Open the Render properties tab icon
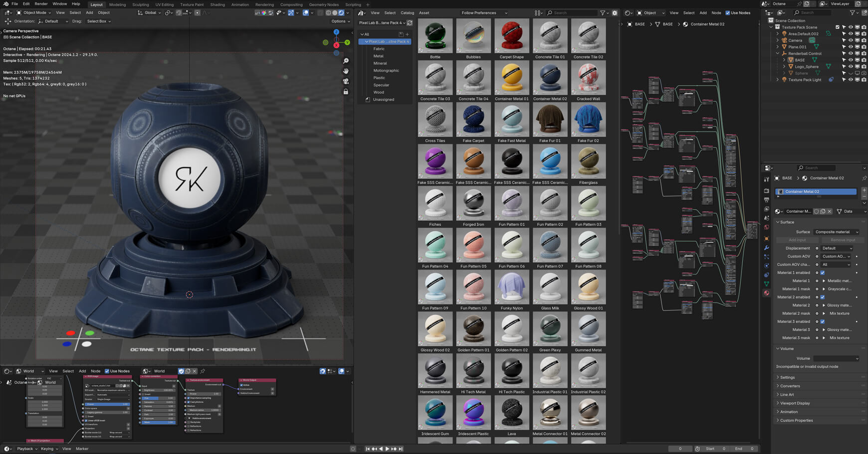Image resolution: width=868 pixels, height=454 pixels. (767, 191)
